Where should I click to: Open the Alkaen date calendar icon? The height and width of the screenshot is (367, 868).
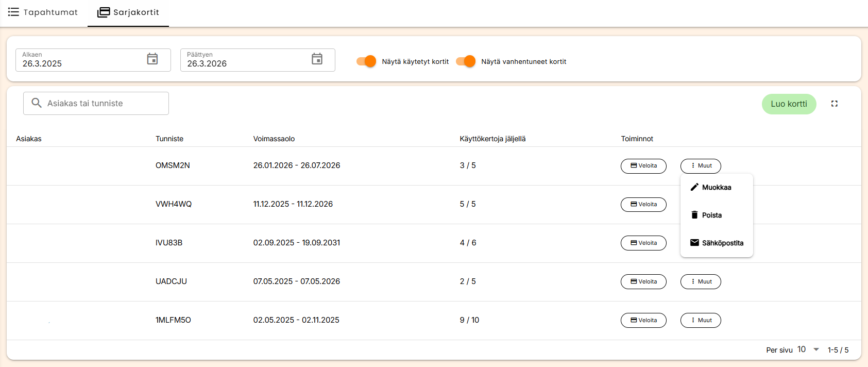tap(152, 59)
